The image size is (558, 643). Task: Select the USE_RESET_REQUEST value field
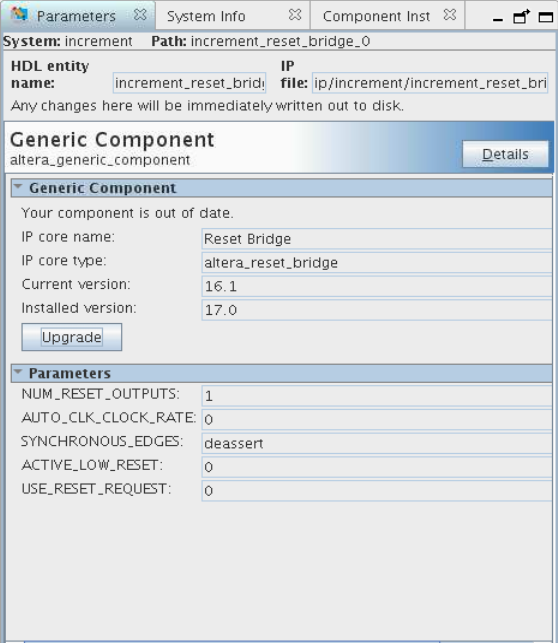376,491
